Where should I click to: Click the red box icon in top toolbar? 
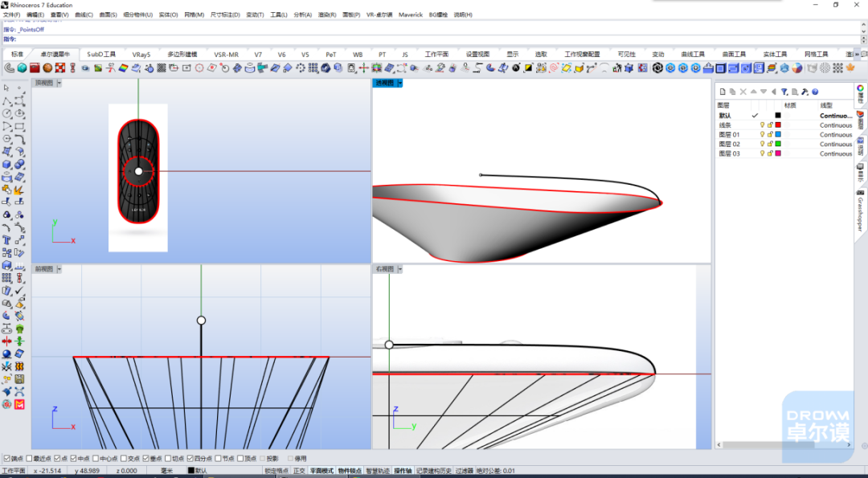tap(35, 68)
